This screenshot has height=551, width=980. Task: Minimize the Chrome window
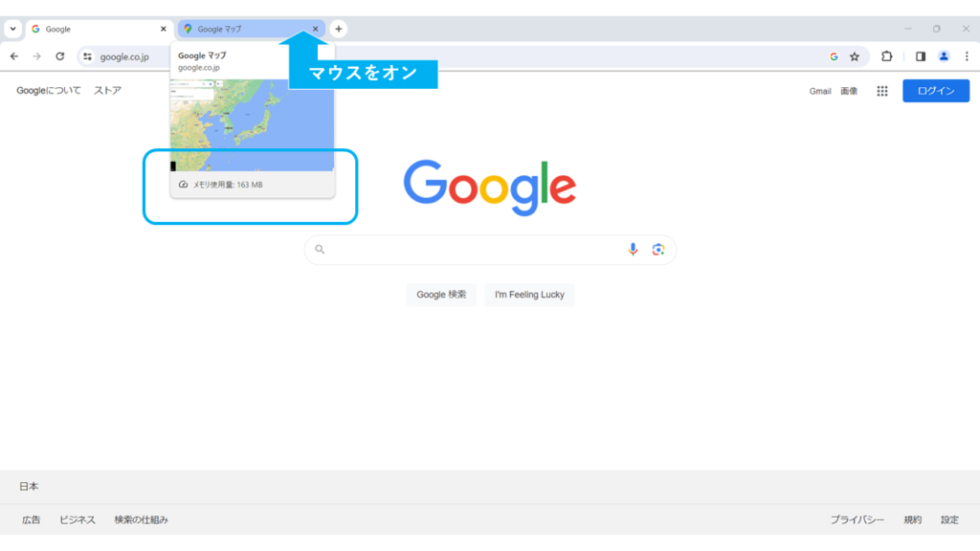(908, 29)
